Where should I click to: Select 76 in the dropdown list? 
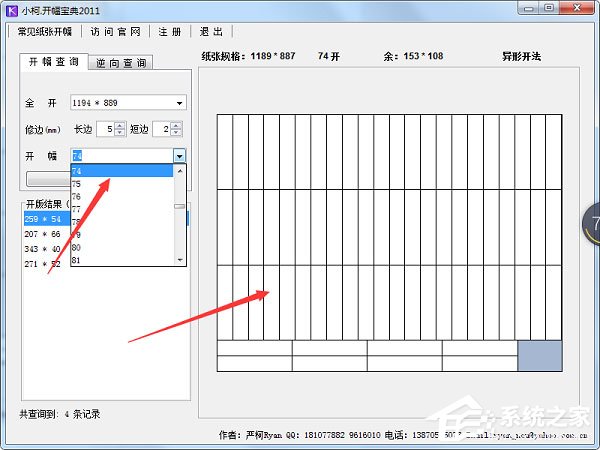(x=122, y=196)
